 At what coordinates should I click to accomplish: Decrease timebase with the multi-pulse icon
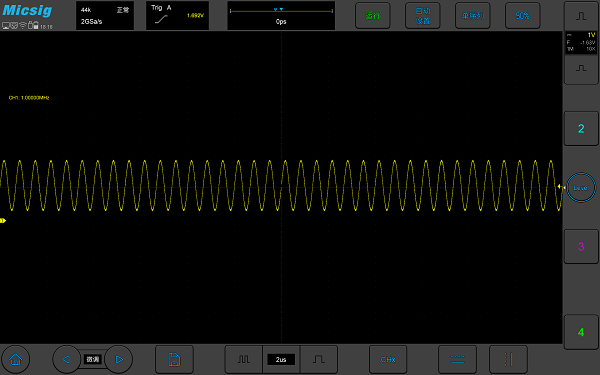pos(244,359)
